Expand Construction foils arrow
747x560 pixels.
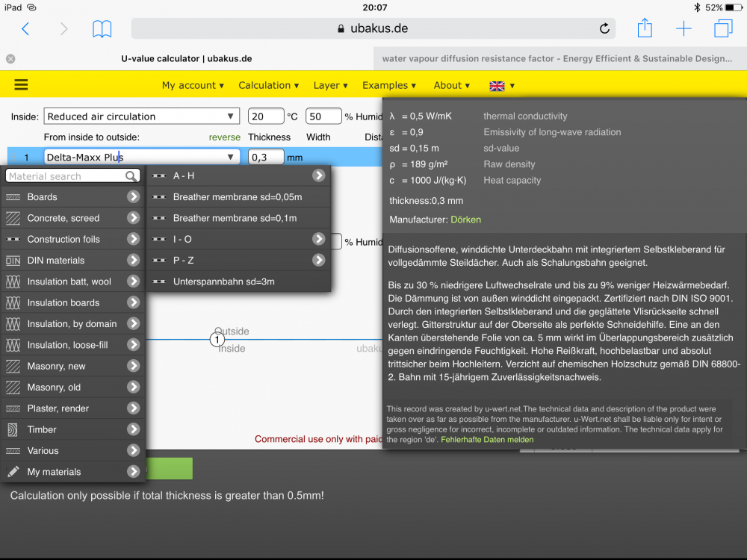click(134, 239)
